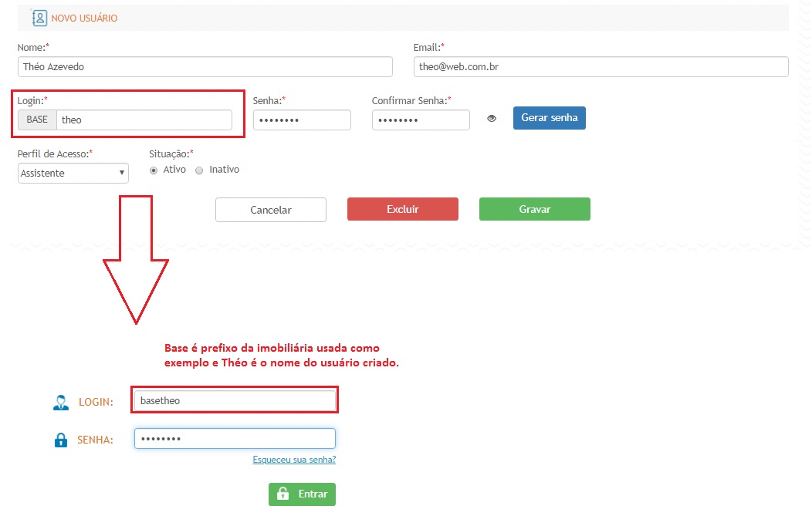Click the Novo Usuário profile icon

point(39,17)
